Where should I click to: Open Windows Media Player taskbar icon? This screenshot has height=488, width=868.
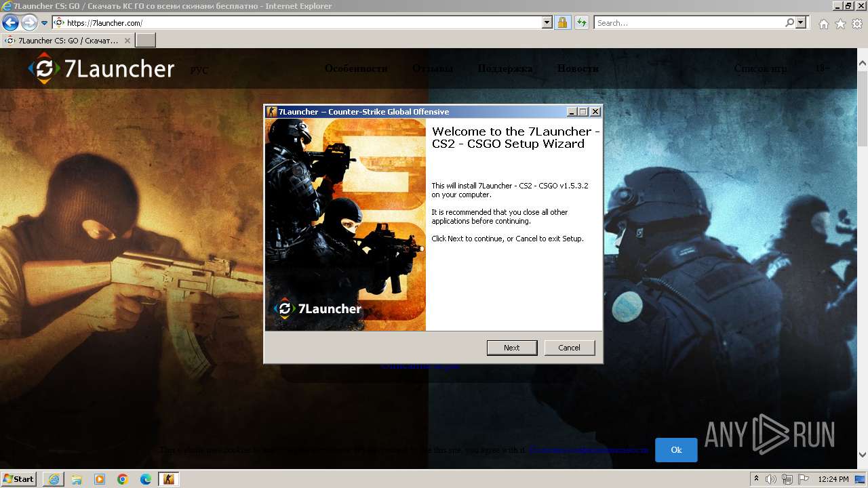click(x=100, y=479)
